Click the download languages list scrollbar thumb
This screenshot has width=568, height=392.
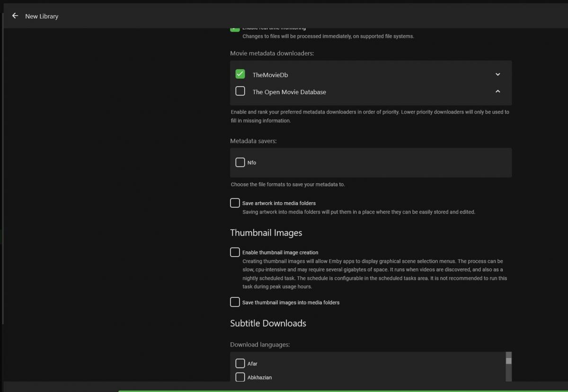(508, 360)
